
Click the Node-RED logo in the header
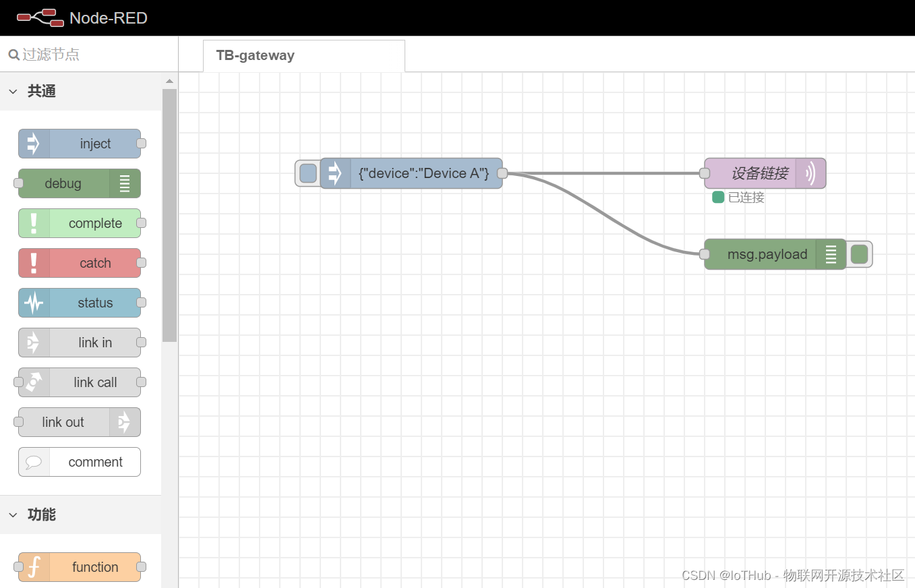(39, 18)
